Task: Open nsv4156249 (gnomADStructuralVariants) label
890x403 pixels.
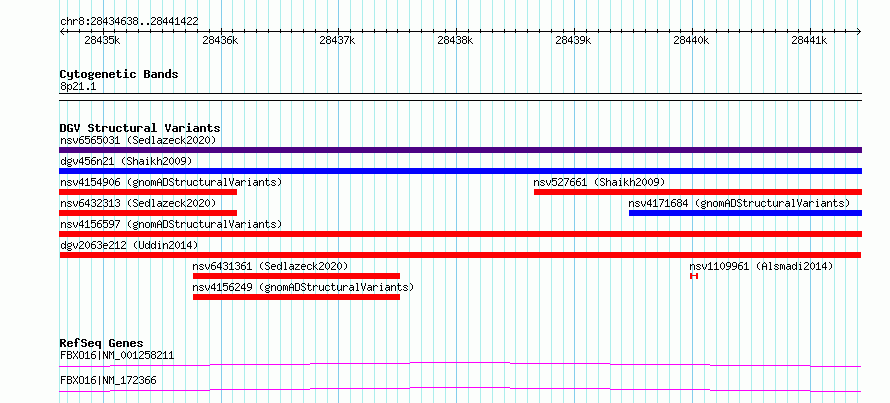Action: point(303,287)
